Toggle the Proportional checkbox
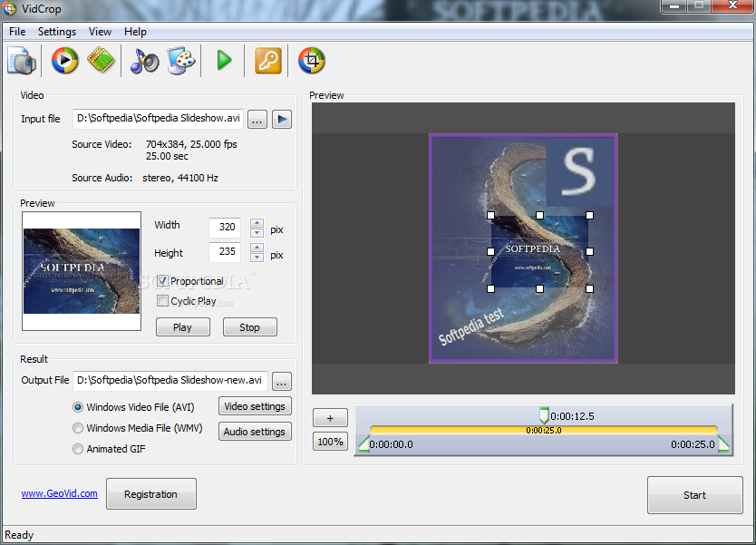The width and height of the screenshot is (756, 545). [x=162, y=281]
